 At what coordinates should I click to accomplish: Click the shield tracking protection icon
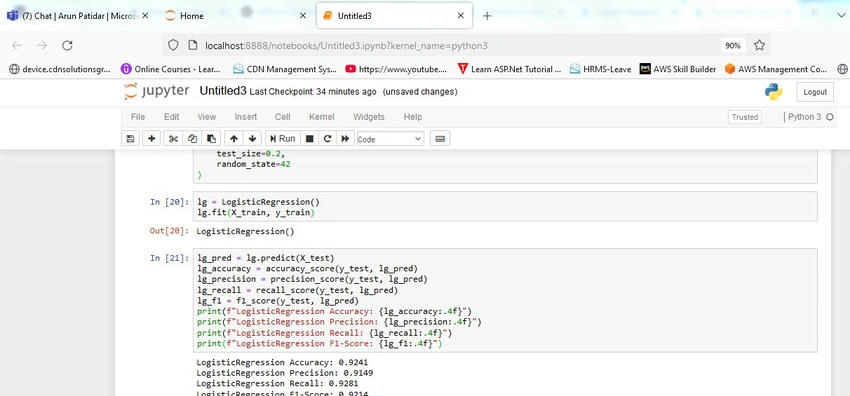coord(173,46)
